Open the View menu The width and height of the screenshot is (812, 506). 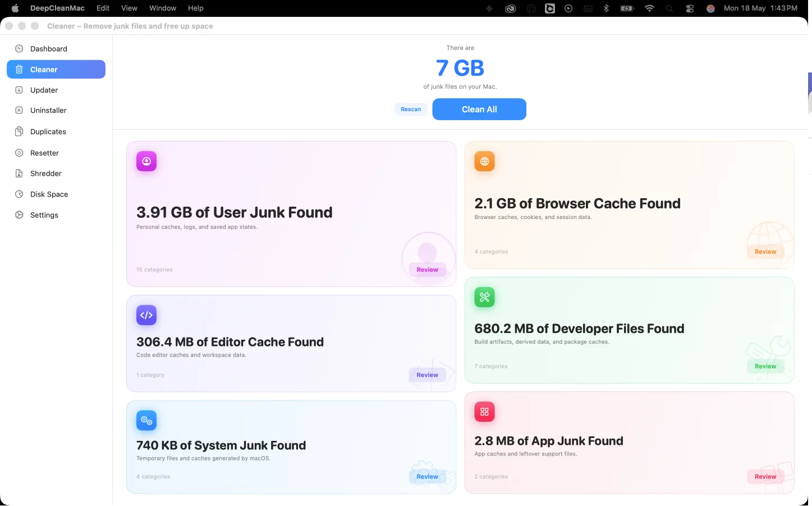pyautogui.click(x=129, y=8)
